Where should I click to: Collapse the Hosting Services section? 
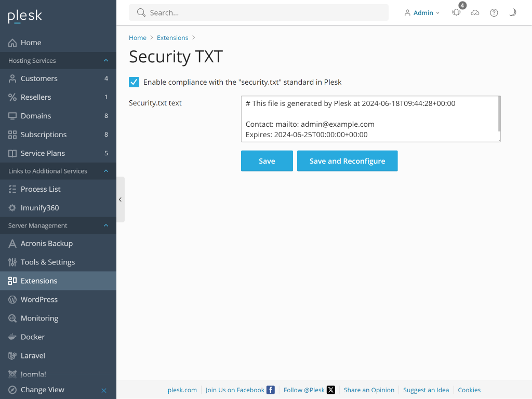pyautogui.click(x=106, y=60)
